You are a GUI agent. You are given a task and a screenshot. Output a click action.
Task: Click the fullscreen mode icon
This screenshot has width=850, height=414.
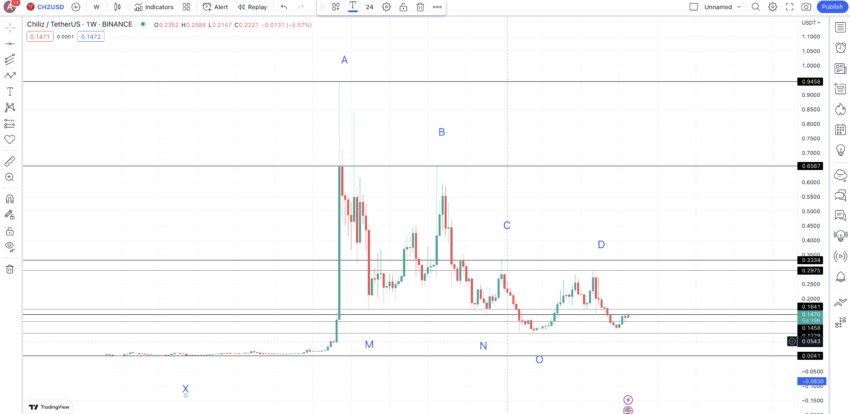[789, 7]
